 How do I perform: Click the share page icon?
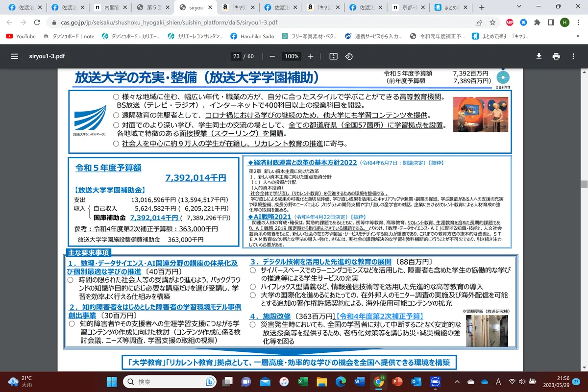coord(479,23)
